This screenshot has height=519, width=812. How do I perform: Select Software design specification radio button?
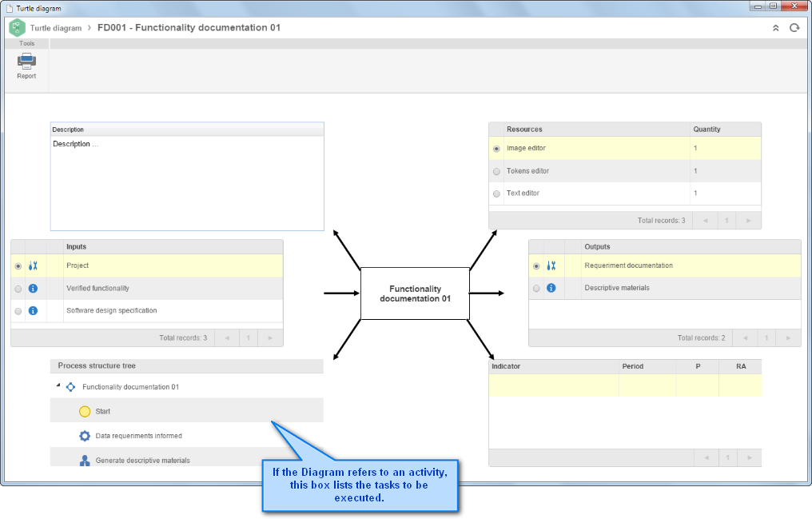18,311
